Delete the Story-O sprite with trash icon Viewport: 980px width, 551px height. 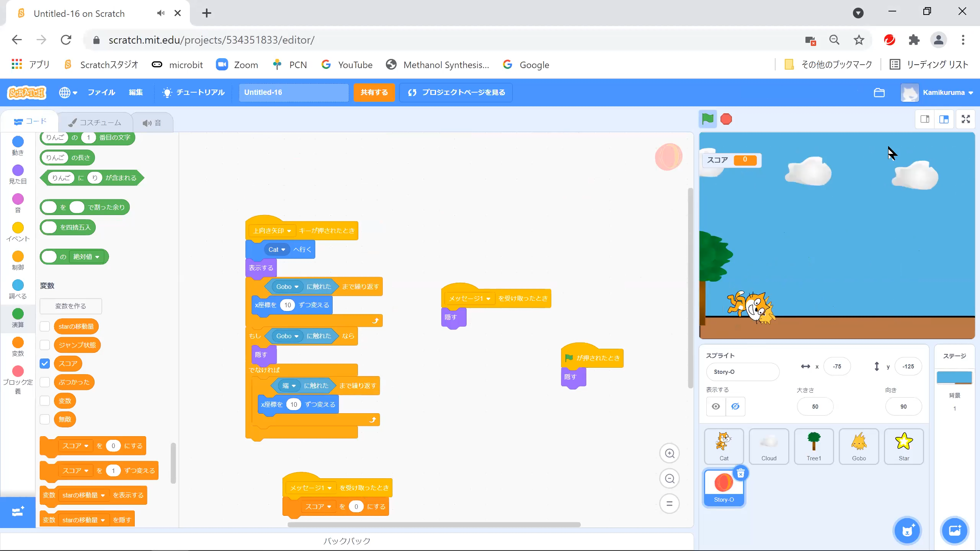tap(741, 474)
